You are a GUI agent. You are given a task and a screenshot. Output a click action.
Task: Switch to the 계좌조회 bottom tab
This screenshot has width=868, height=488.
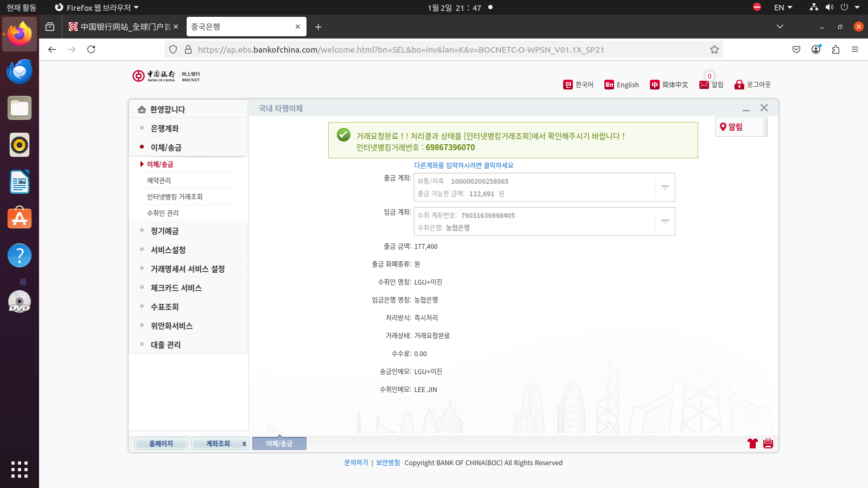218,444
